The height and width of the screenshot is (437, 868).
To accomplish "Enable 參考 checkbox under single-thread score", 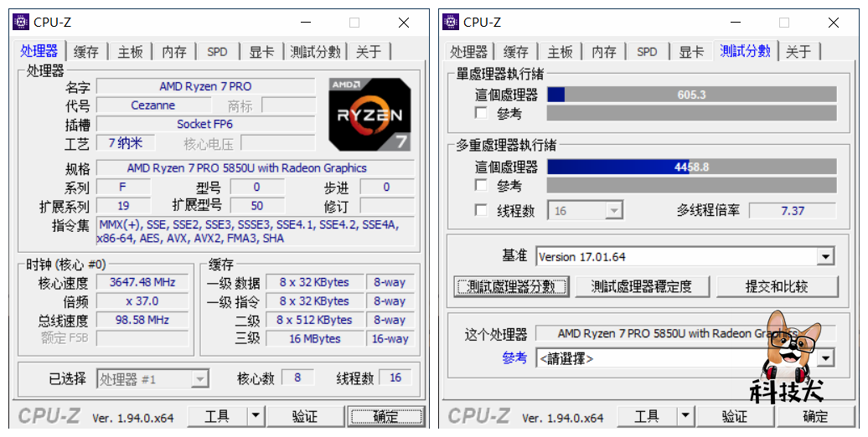I will pos(481,113).
